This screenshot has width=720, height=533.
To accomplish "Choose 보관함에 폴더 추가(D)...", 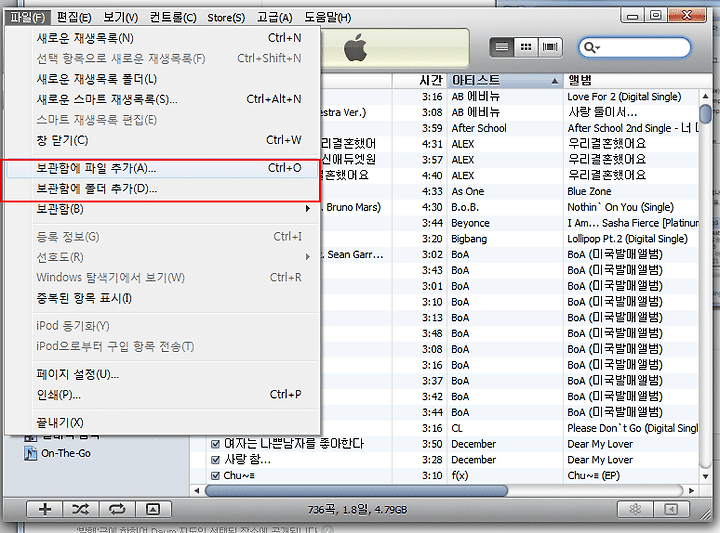I will point(163,189).
